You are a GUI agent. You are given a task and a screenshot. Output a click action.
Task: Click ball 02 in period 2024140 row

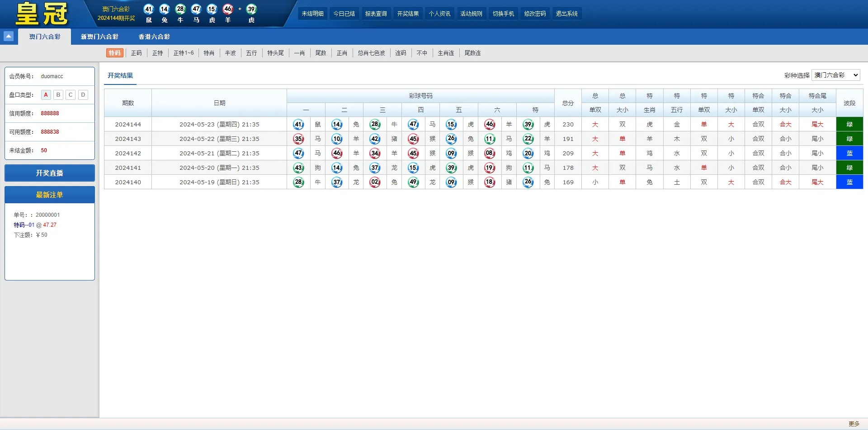[x=375, y=182]
